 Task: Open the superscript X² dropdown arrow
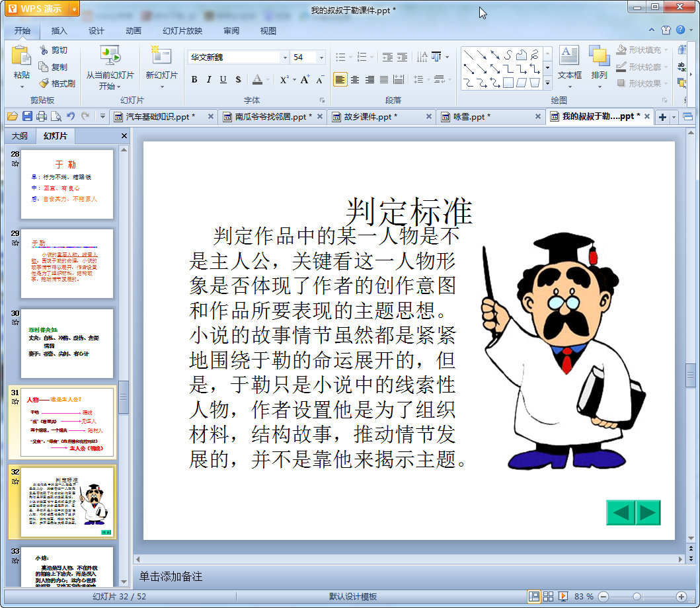click(x=294, y=80)
